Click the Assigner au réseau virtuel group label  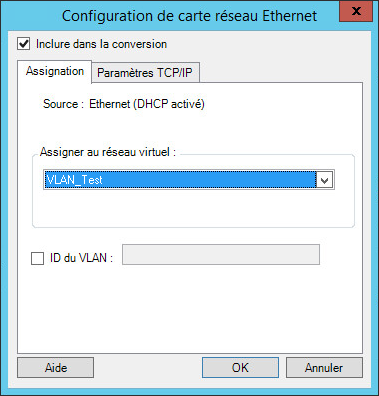tap(108, 152)
